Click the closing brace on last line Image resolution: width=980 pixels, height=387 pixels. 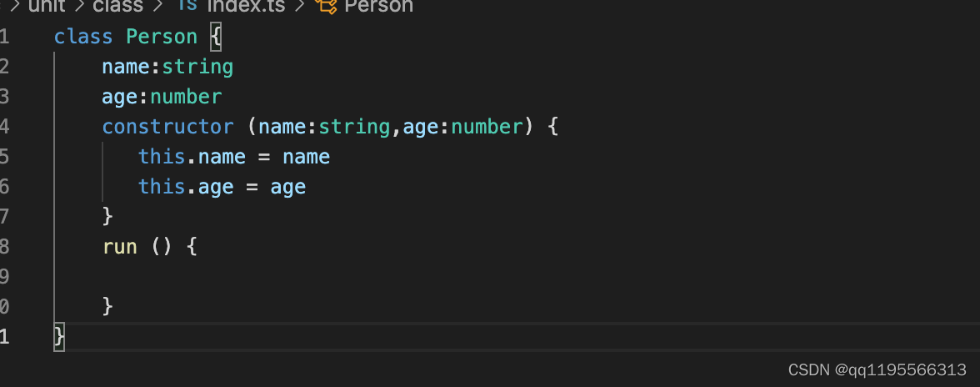[x=58, y=336]
